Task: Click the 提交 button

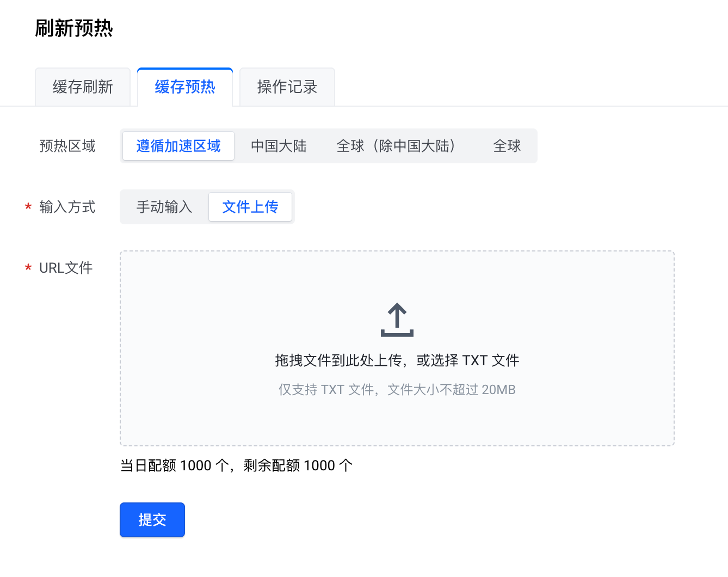Action: click(x=152, y=520)
